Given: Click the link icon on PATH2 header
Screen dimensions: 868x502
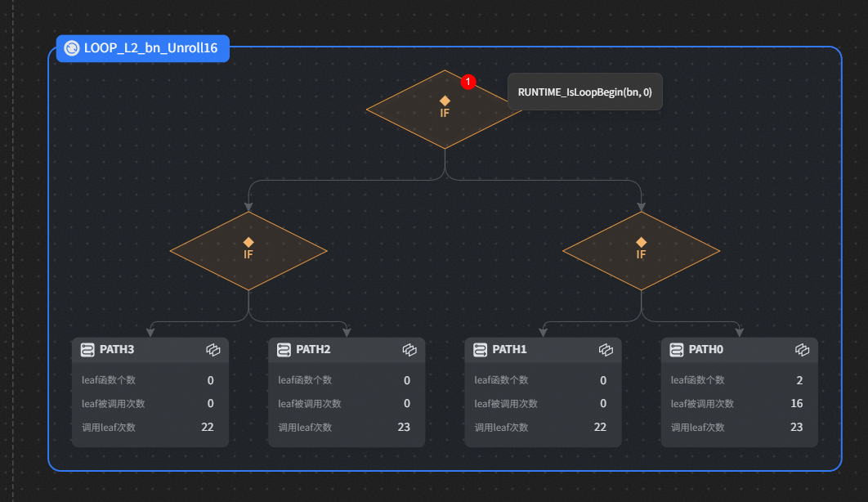Looking at the screenshot, I should point(409,350).
